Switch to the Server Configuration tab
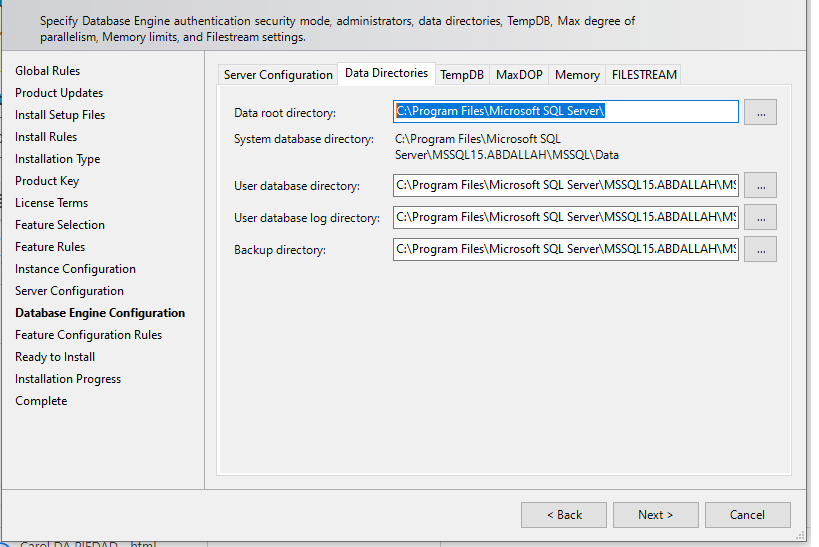This screenshot has width=819, height=547. tap(278, 75)
